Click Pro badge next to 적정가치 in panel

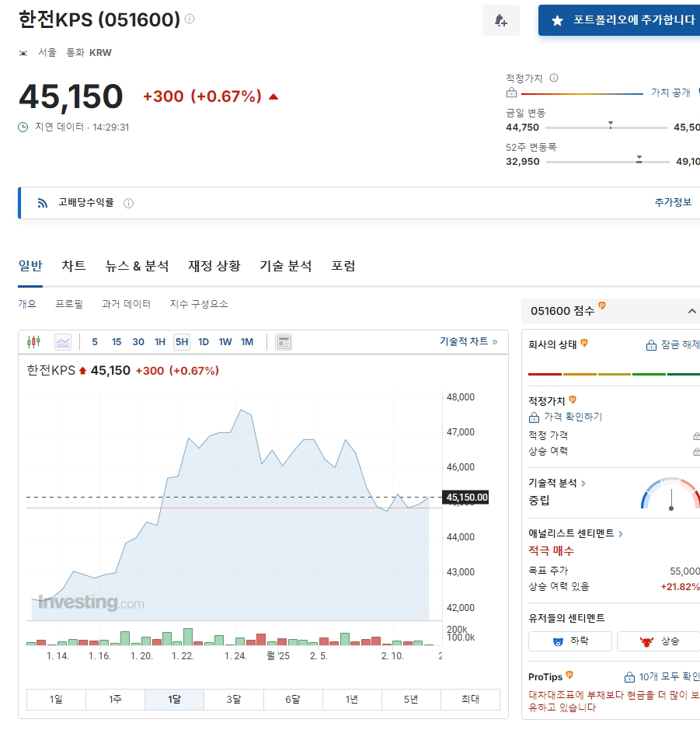pyautogui.click(x=573, y=400)
